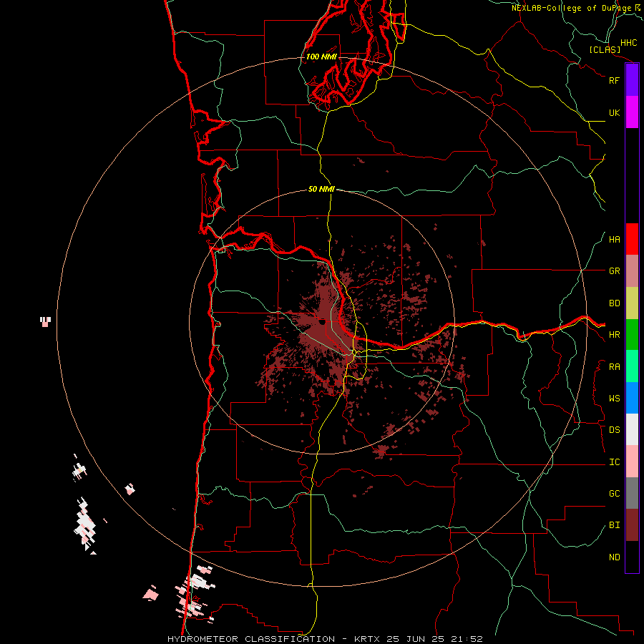The image size is (644, 644).
Task: Click the GC legend label
Action: click(614, 494)
